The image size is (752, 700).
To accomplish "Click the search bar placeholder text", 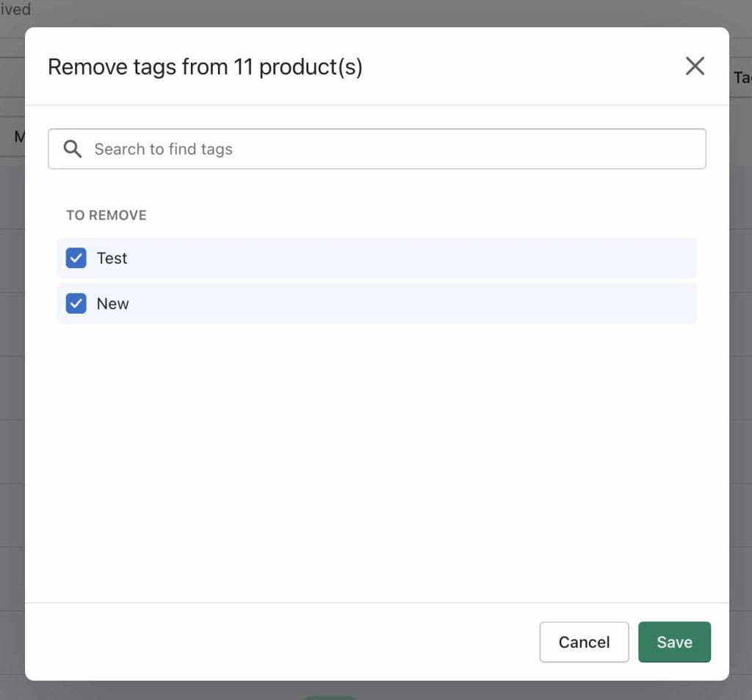I will pos(162,148).
